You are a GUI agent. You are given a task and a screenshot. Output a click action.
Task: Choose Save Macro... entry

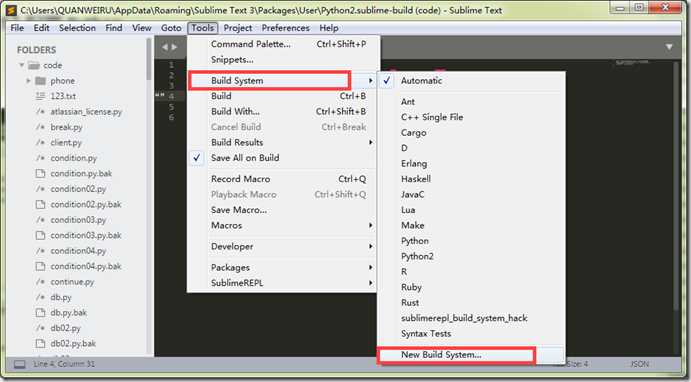(x=283, y=210)
